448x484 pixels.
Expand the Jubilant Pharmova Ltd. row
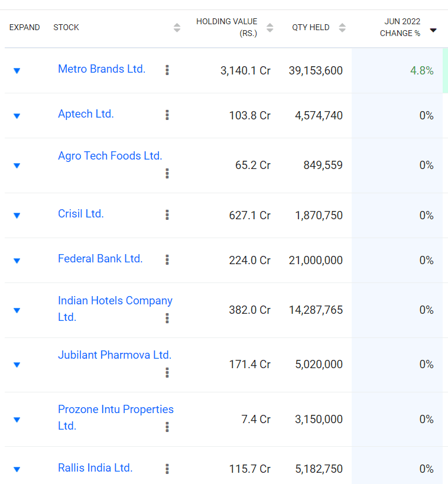point(17,365)
